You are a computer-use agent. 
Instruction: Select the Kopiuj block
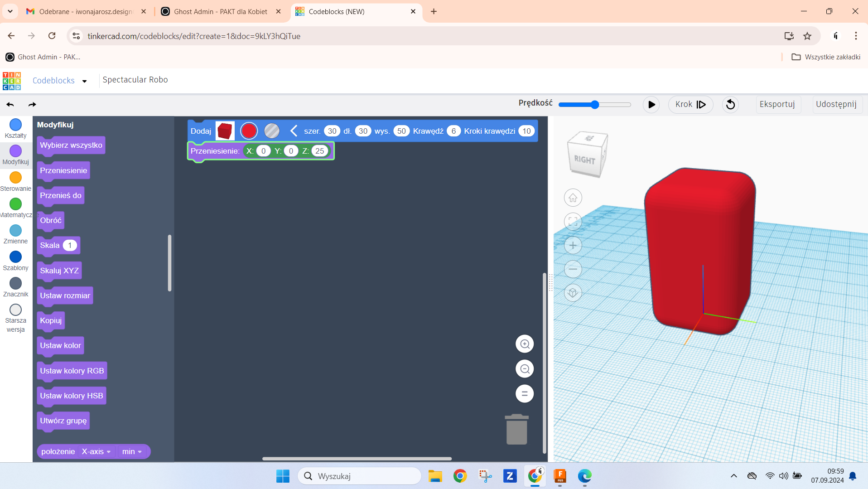pyautogui.click(x=51, y=320)
